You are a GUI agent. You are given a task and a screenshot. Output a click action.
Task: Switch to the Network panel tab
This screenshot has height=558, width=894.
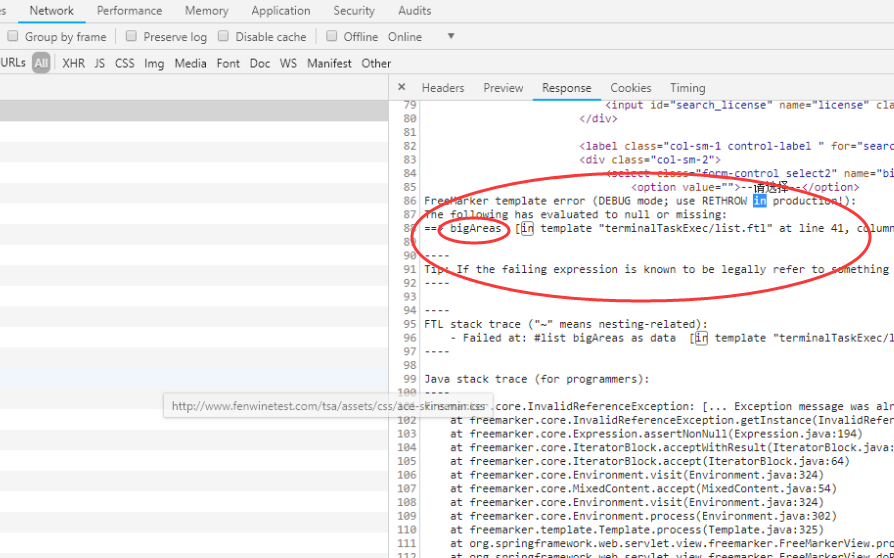51,11
